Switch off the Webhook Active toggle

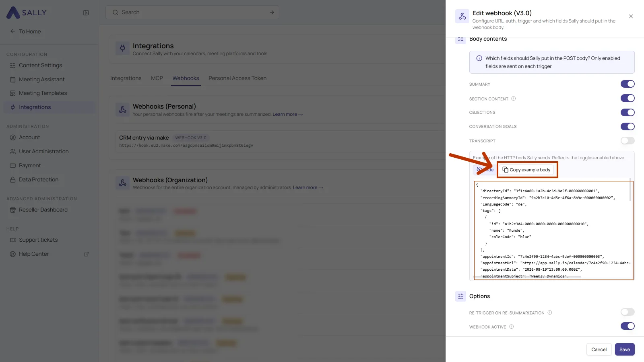pos(627,326)
